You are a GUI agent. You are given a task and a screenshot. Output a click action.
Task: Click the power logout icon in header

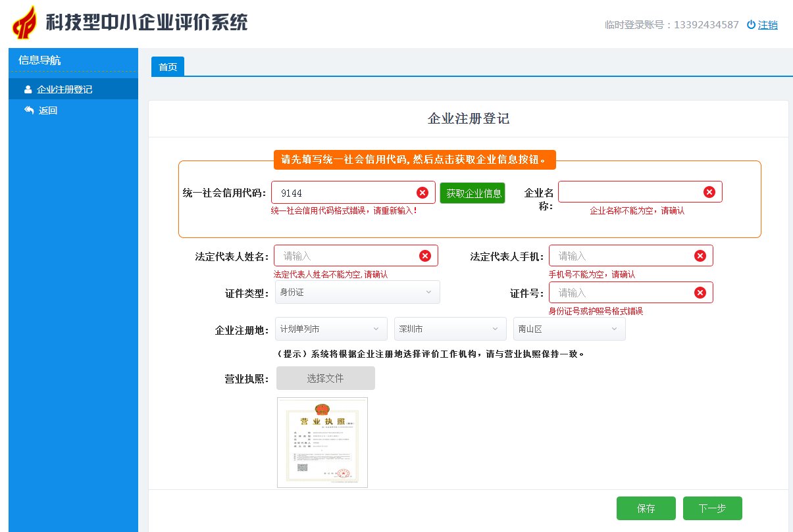pyautogui.click(x=750, y=24)
